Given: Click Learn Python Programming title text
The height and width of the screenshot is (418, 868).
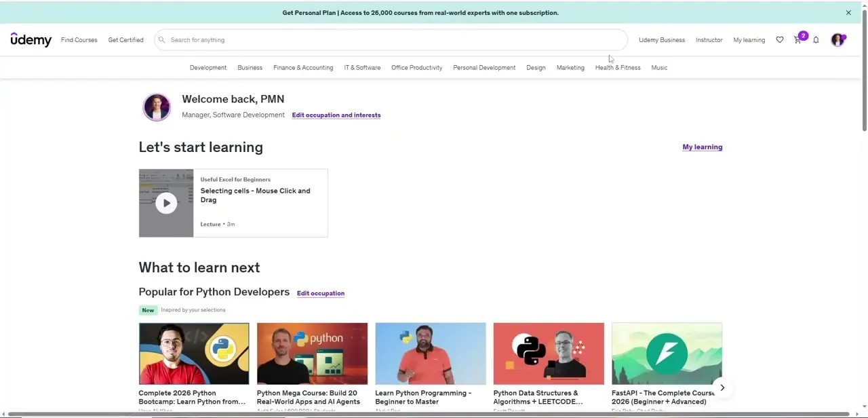Looking at the screenshot, I should [x=423, y=398].
